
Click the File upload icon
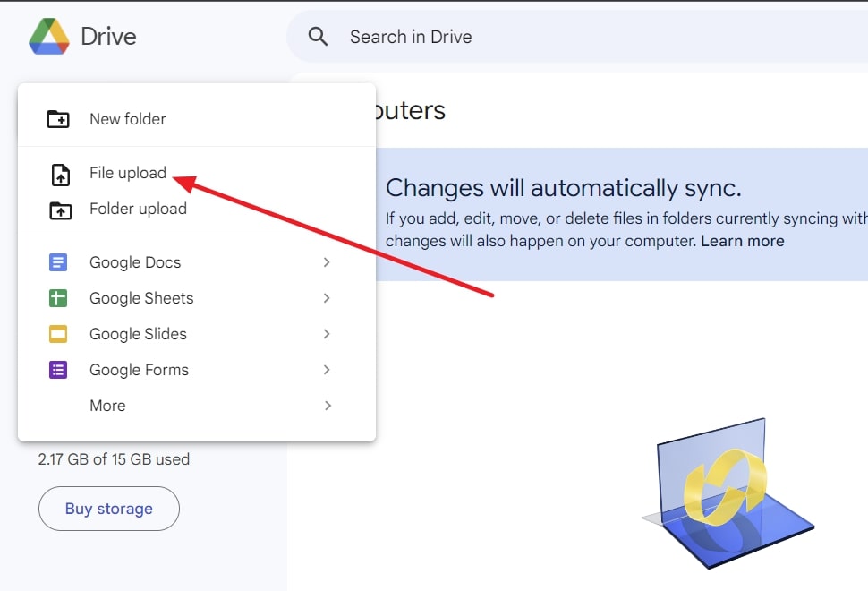pos(59,174)
